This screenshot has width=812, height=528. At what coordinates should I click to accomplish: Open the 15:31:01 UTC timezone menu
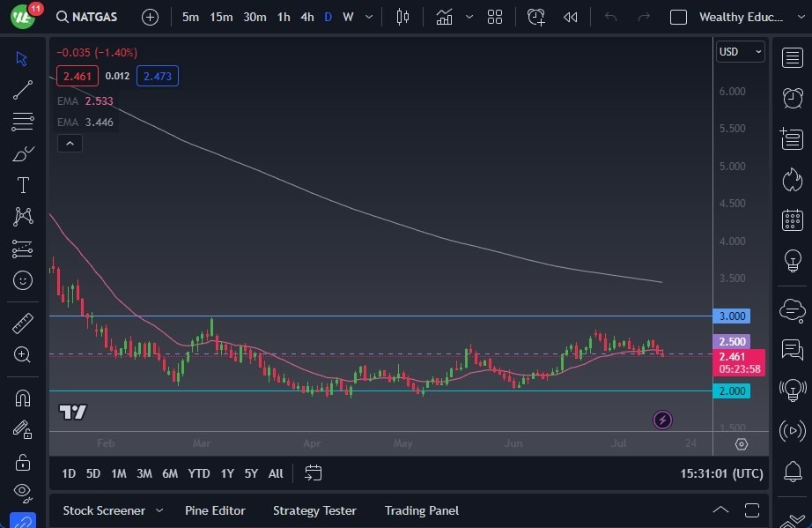coord(721,473)
